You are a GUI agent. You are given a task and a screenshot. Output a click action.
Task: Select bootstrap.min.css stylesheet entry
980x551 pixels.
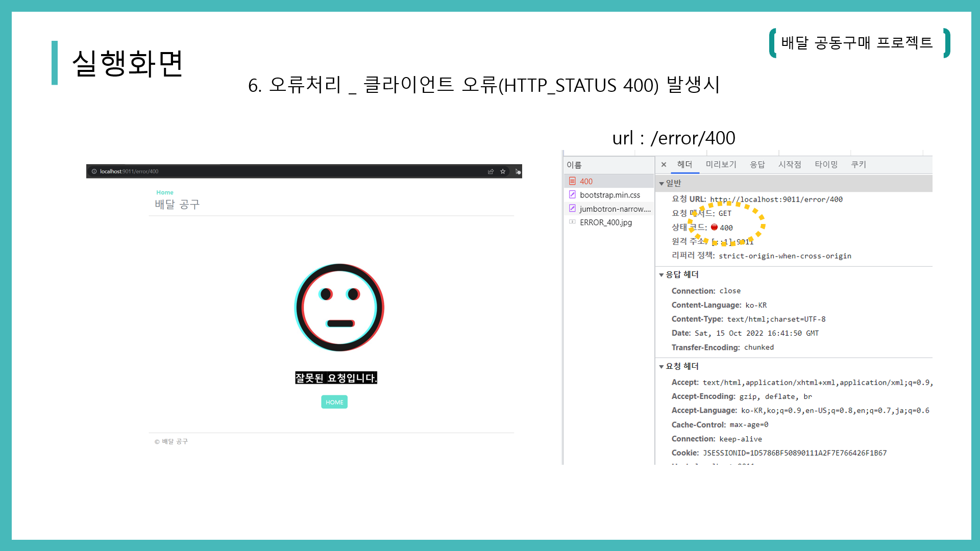click(609, 195)
